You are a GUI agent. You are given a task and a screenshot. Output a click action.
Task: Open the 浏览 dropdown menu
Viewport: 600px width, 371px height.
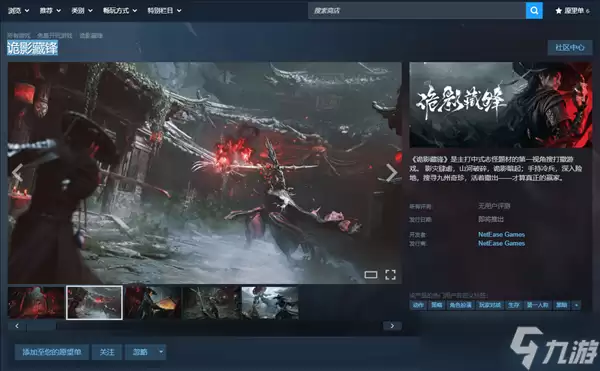click(x=18, y=11)
